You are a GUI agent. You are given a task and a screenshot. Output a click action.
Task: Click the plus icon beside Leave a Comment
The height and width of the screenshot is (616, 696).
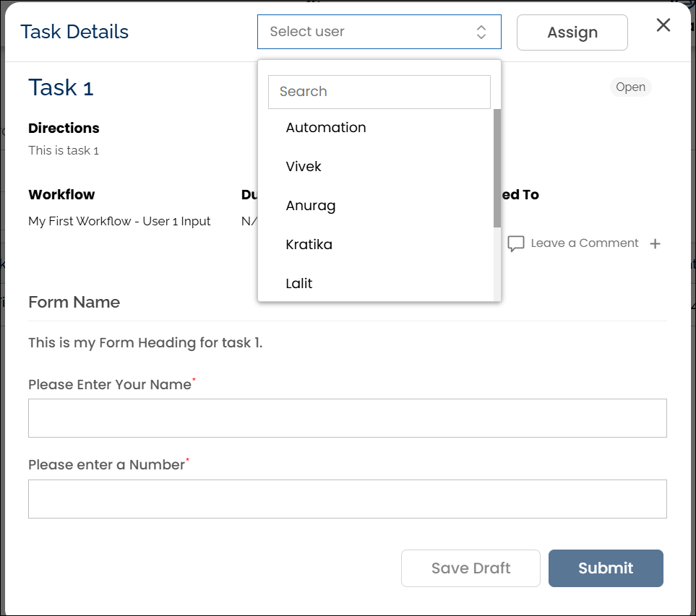tap(655, 244)
